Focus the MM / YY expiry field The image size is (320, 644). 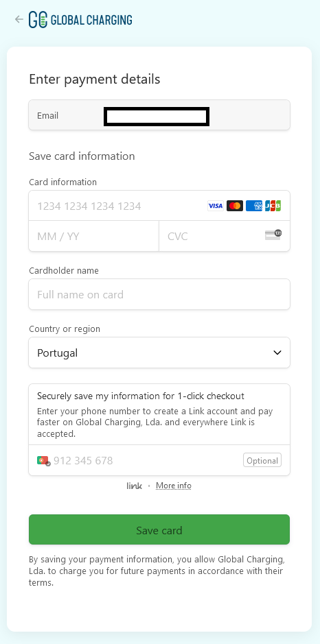coord(94,236)
